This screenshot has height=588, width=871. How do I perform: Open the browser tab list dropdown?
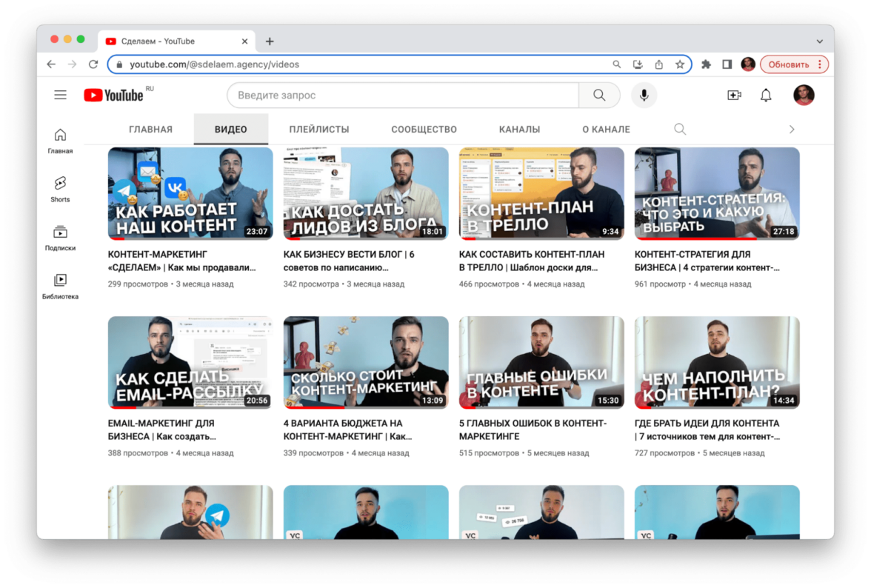point(819,41)
